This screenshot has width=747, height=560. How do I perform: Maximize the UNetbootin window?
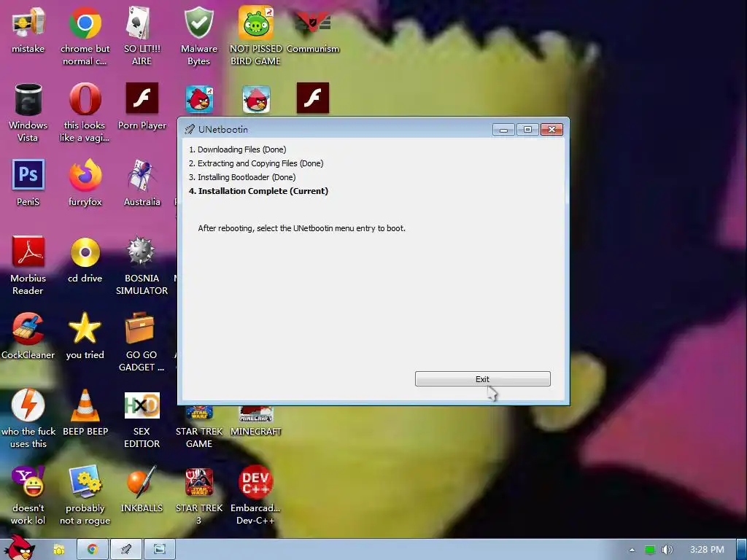point(527,130)
